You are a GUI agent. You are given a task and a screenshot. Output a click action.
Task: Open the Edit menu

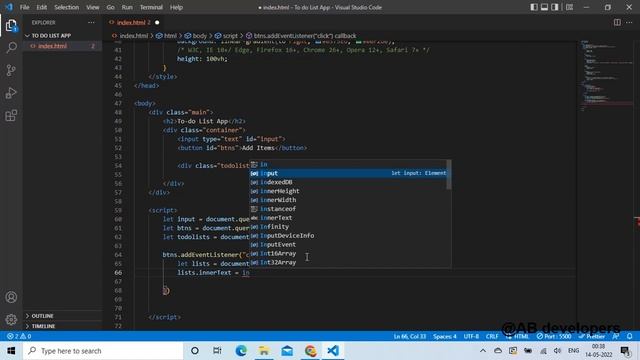pos(42,7)
